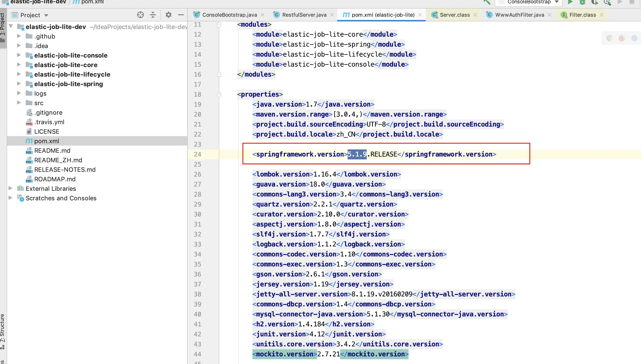The image size is (641, 364).
Task: Expand the External Libraries node
Action: 10,188
